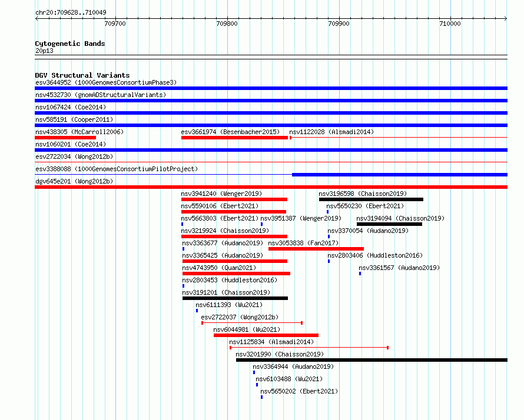
Task: Click the esv3644952 (1000GenomesConsortiumPhase3) variant label
Action: coord(106,82)
